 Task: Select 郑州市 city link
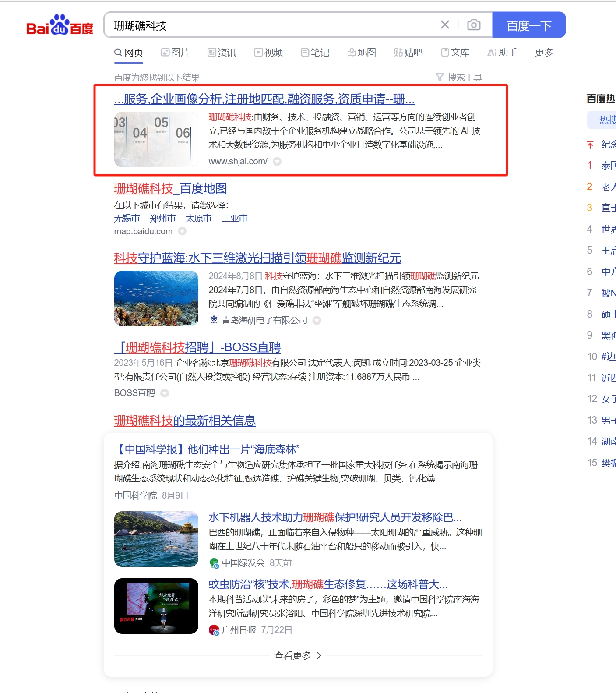pos(163,218)
